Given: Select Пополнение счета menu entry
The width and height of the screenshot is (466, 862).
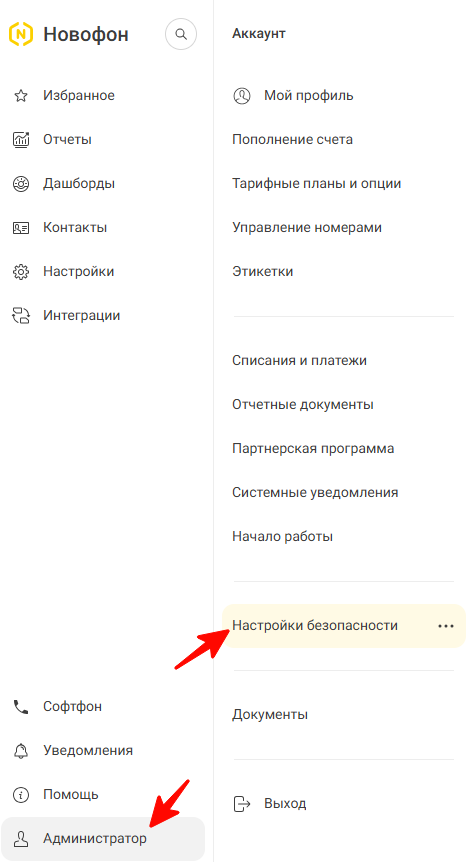Looking at the screenshot, I should click(292, 140).
